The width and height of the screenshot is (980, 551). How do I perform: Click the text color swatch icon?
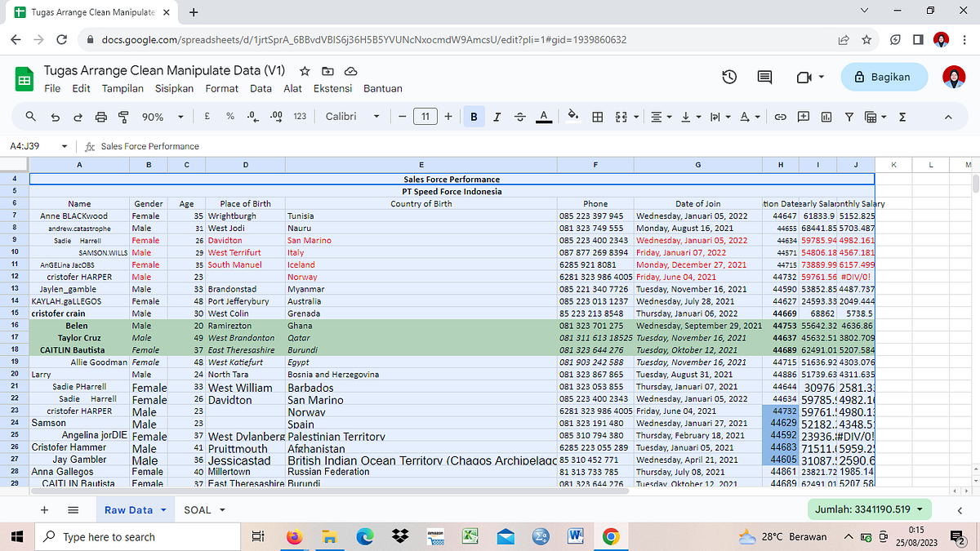[544, 116]
